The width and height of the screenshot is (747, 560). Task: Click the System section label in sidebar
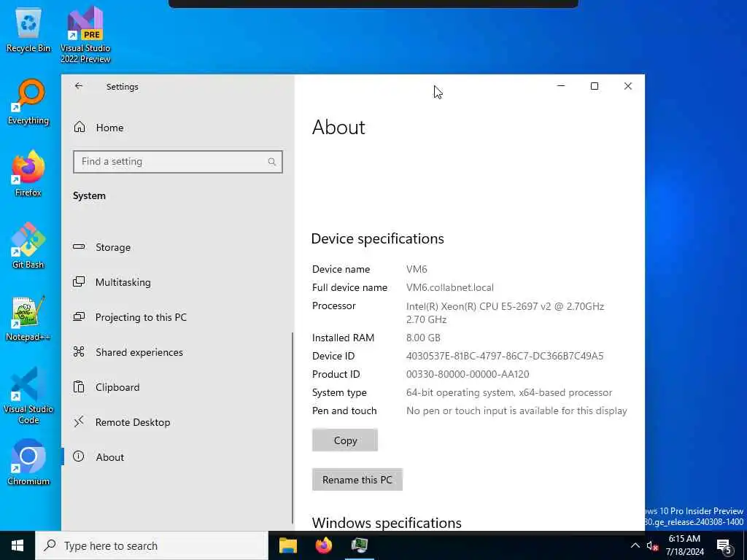coord(89,195)
